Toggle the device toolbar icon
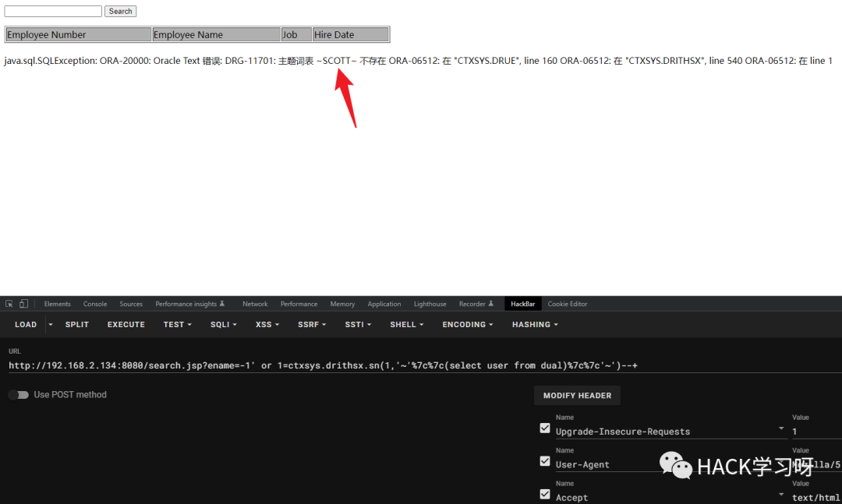842x504 pixels. [23, 304]
